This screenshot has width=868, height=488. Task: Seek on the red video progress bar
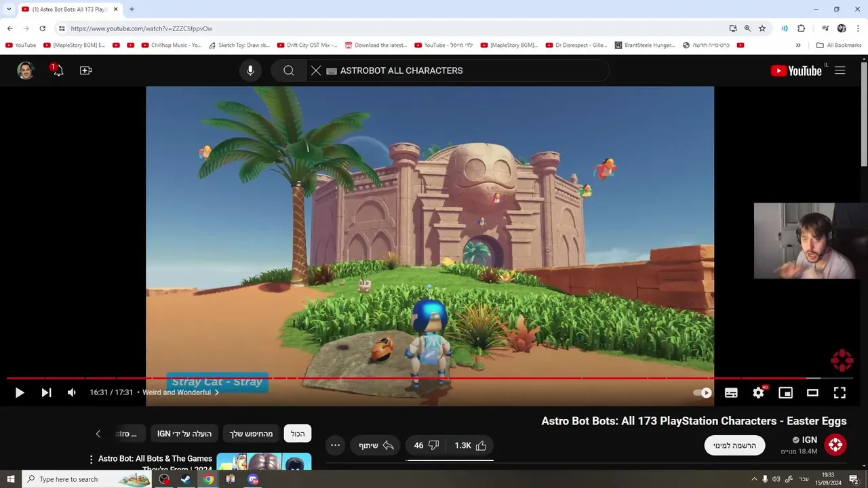click(429, 378)
